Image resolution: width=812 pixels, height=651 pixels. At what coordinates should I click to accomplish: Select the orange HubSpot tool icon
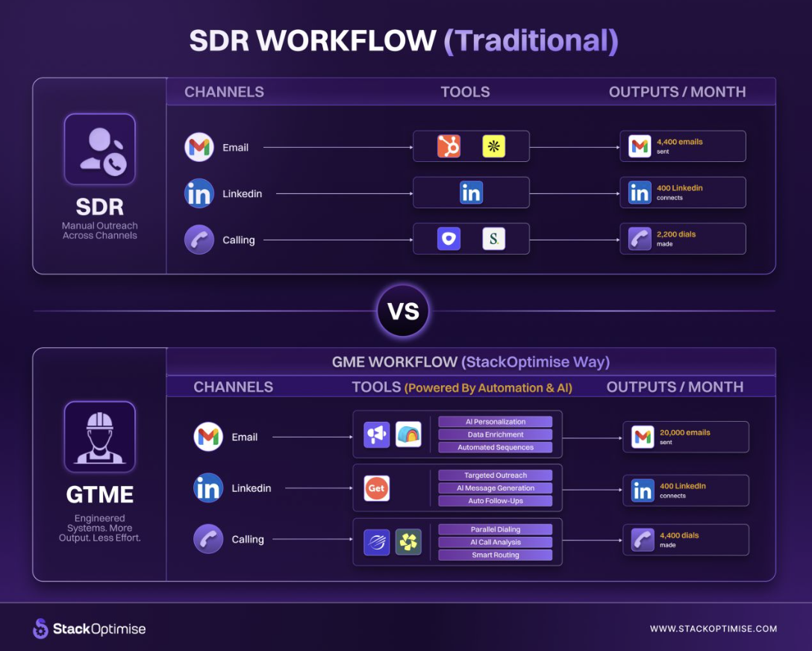(449, 146)
